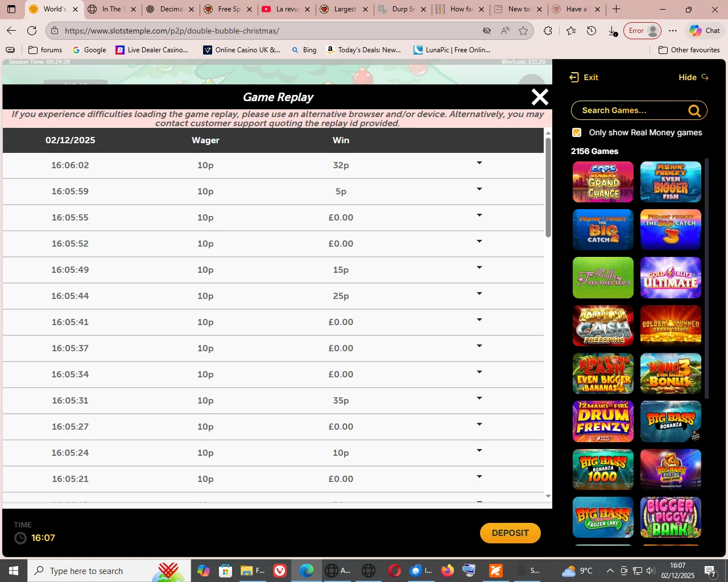
Task: Switch to the 'Decima' browser tab
Action: (169, 9)
